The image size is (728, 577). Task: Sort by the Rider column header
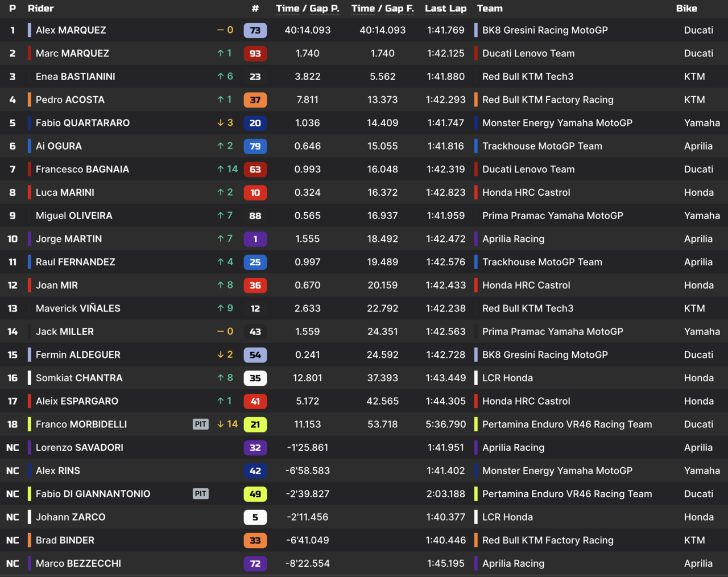point(41,9)
